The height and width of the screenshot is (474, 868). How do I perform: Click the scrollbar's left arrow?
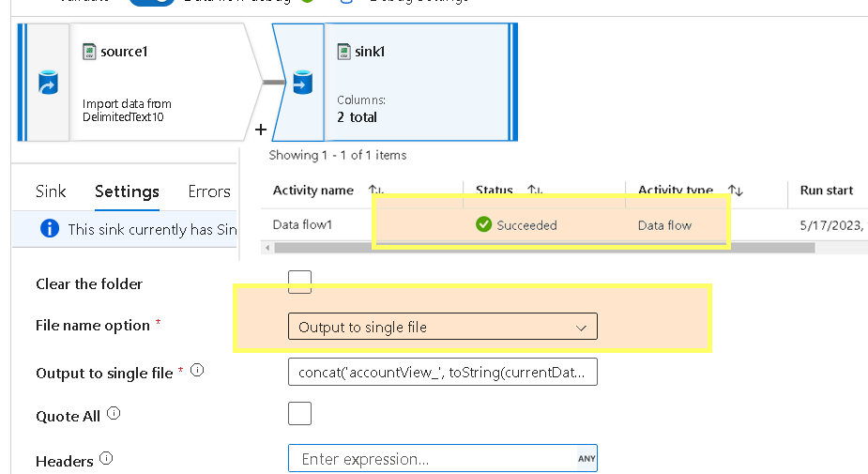[268, 248]
